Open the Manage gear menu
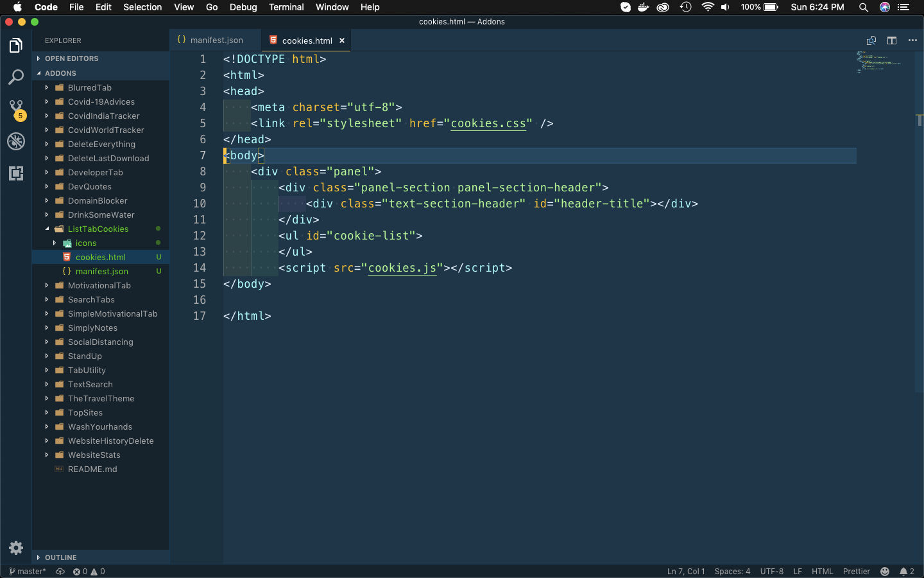 (x=16, y=548)
